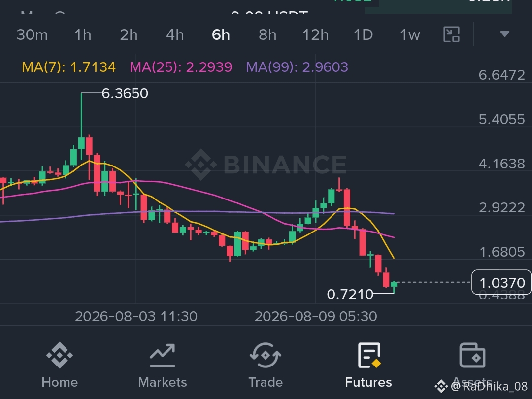Select the 1h timeframe
This screenshot has height=399, width=532.
point(83,34)
